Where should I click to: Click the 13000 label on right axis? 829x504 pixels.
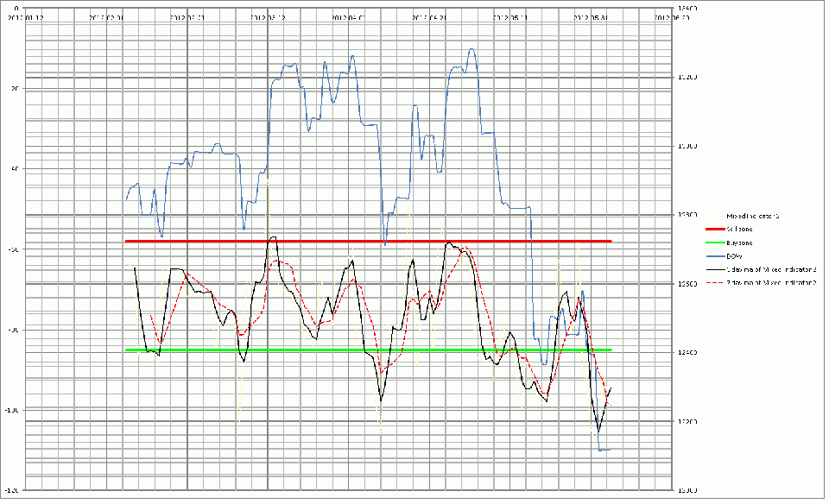point(687,147)
